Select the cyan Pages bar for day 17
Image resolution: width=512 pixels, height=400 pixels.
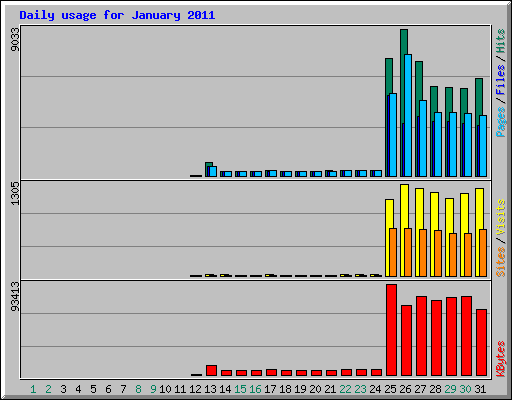point(273,174)
